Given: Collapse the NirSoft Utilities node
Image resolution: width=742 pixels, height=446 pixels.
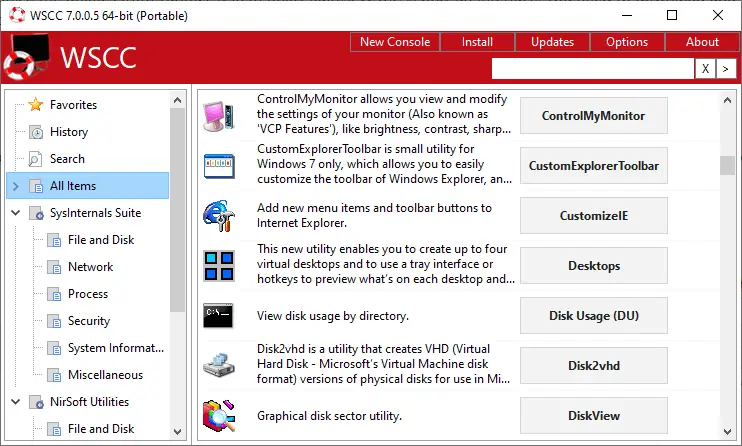Looking at the screenshot, I should pos(16,402).
